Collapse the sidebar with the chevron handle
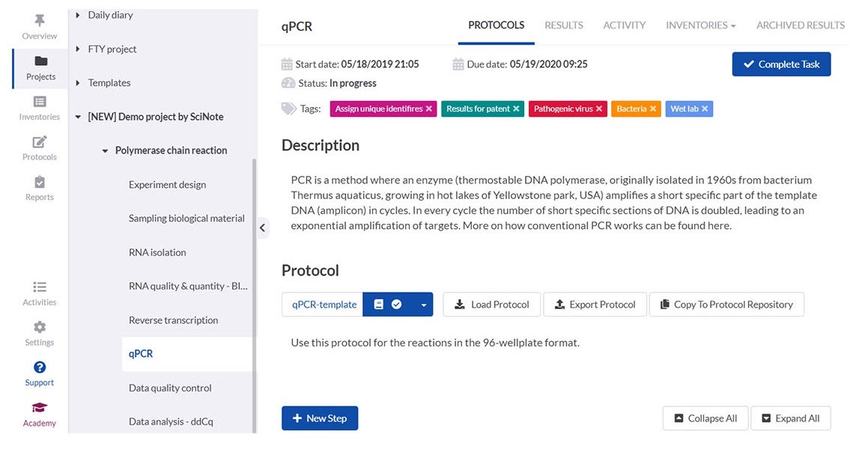Viewport: 868px width, 449px height. pyautogui.click(x=263, y=227)
